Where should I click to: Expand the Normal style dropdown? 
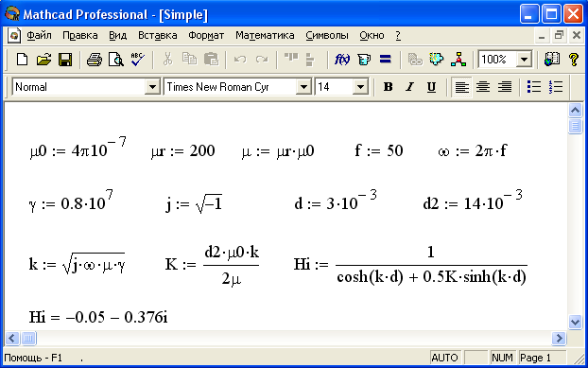click(152, 87)
